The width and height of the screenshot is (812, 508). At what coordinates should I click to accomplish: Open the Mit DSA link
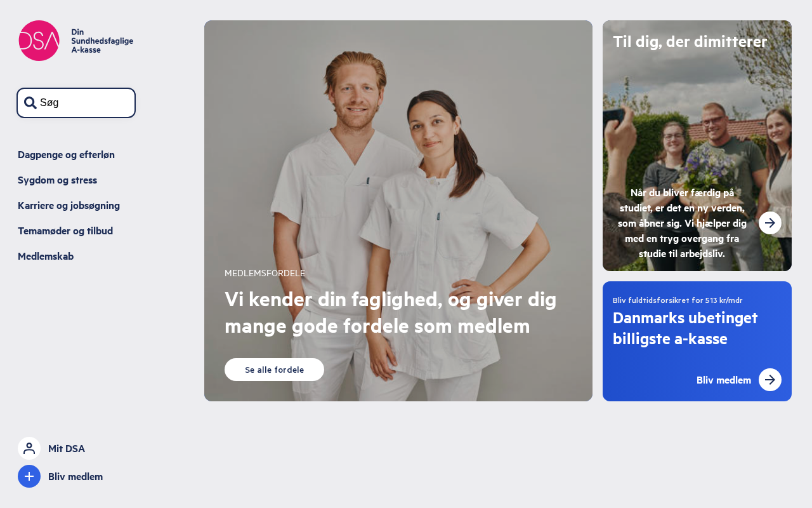click(67, 448)
